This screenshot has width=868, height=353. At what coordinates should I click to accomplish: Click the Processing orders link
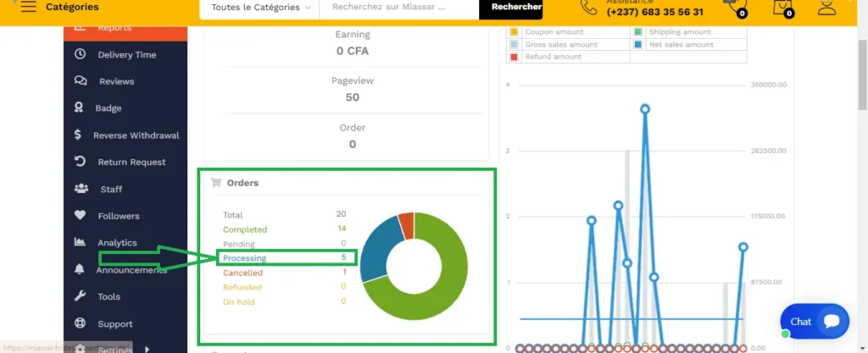[x=244, y=258]
